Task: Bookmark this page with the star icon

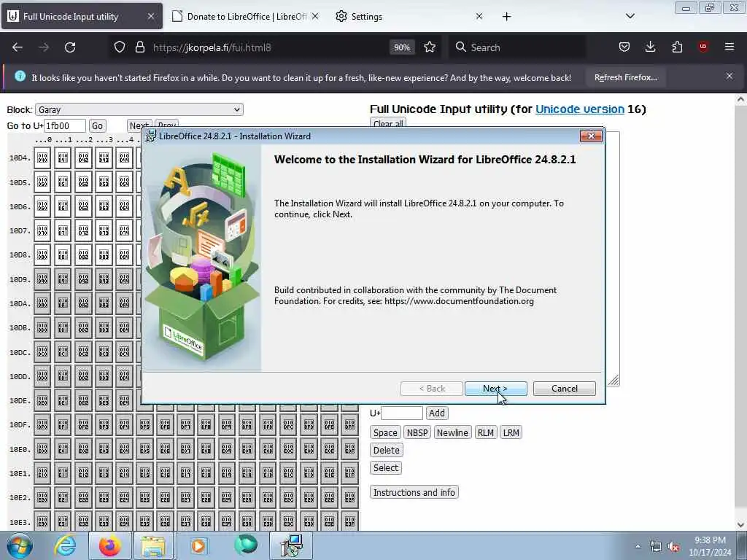Action: coord(430,47)
